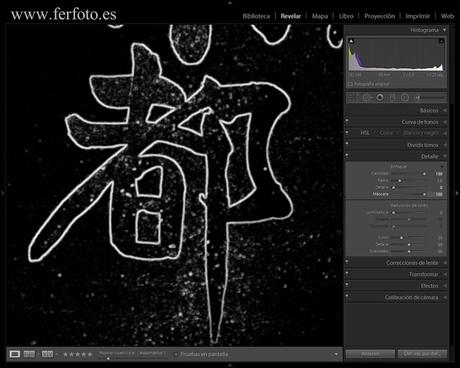Open the Biblioteca module

(256, 16)
